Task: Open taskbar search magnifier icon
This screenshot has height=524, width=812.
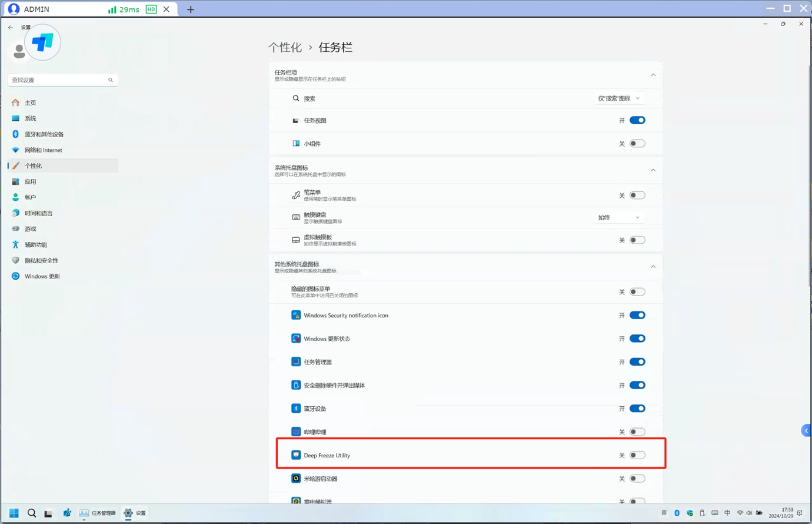Action: pyautogui.click(x=32, y=513)
